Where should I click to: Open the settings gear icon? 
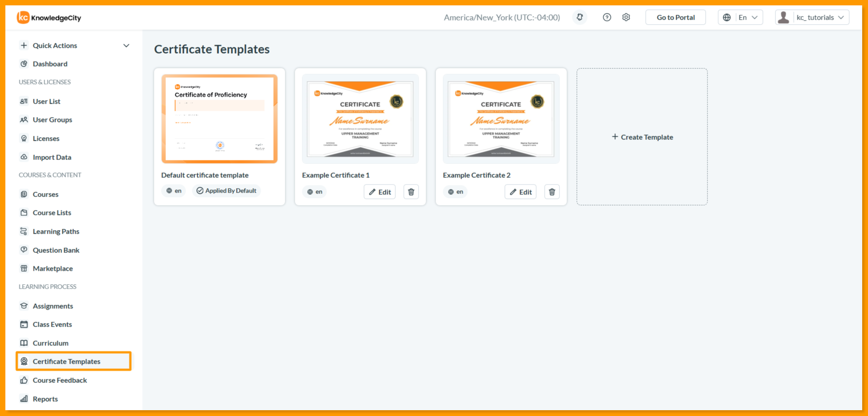(x=626, y=17)
